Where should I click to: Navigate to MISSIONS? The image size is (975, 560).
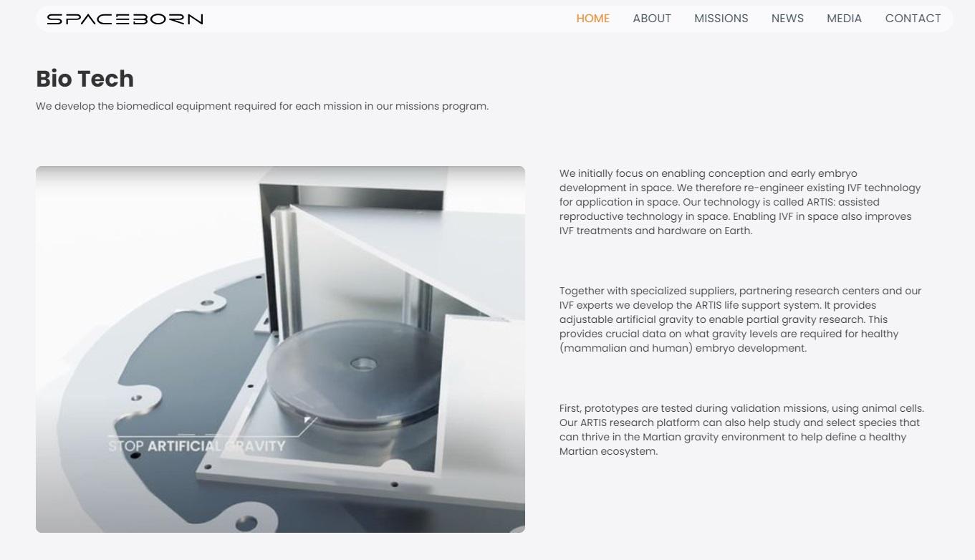point(721,19)
